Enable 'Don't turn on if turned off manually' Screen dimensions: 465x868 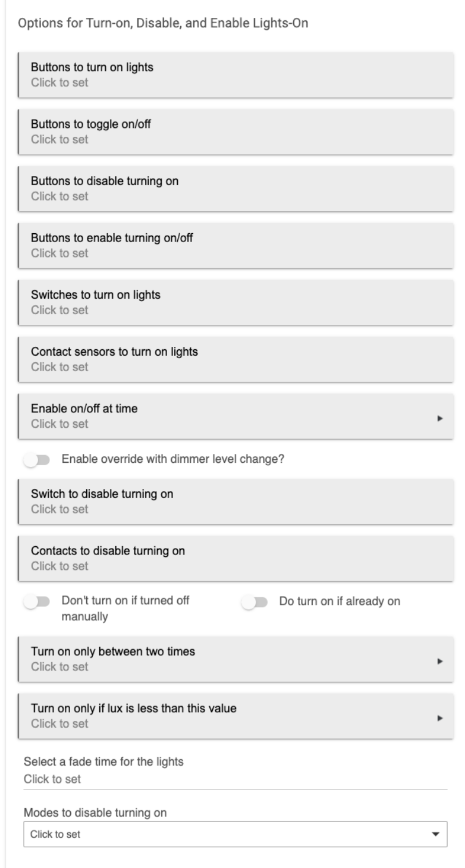point(36,601)
